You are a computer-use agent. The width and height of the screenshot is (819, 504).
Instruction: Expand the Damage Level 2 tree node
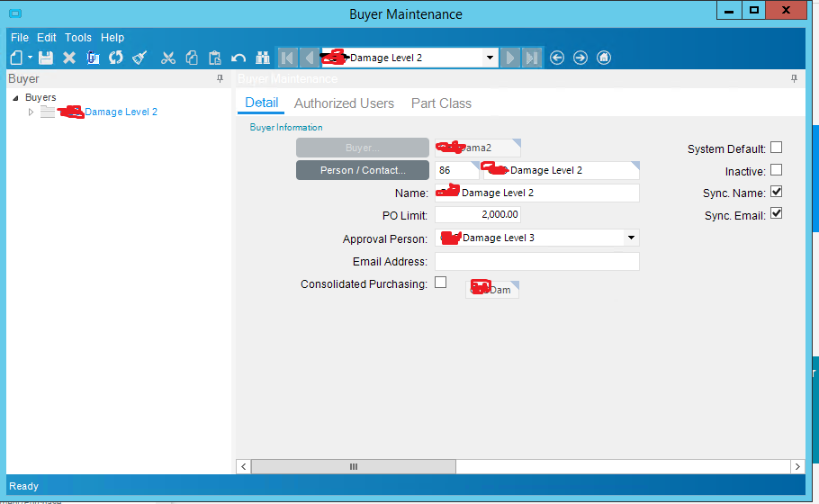coord(31,112)
